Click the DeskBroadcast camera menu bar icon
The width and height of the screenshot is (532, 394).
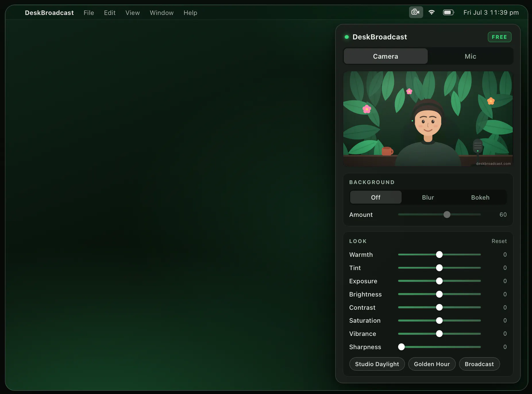(x=416, y=12)
